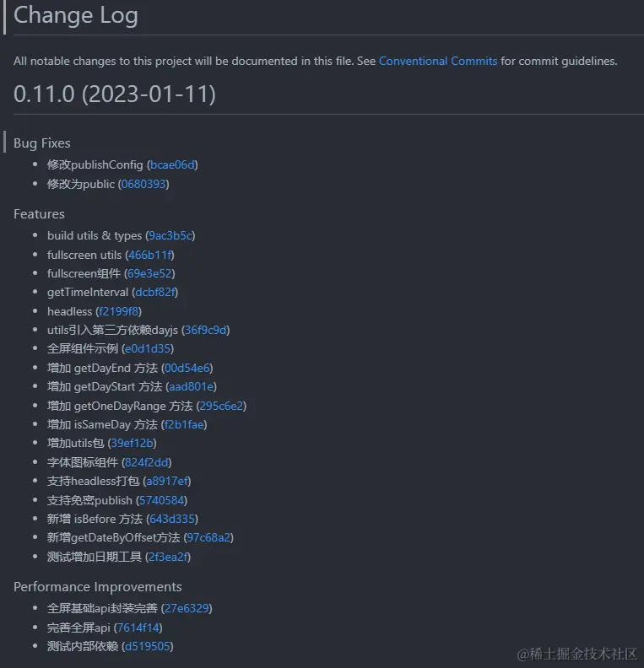
Task: Open commit 295c6e2 for getOneDayRange
Action: 221,406
